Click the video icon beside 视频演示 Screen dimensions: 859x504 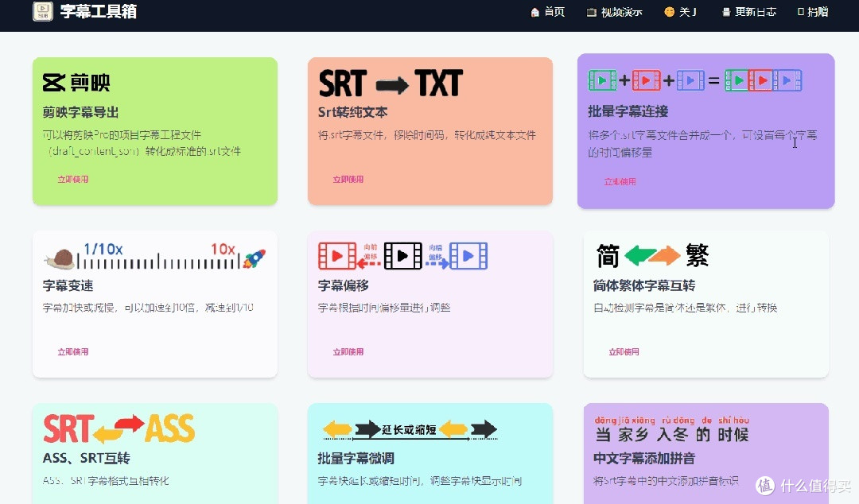591,12
